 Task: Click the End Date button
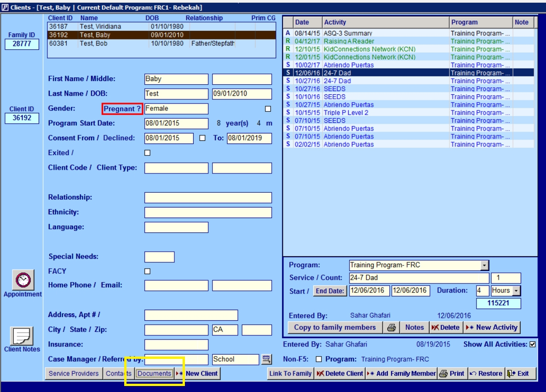click(x=330, y=291)
